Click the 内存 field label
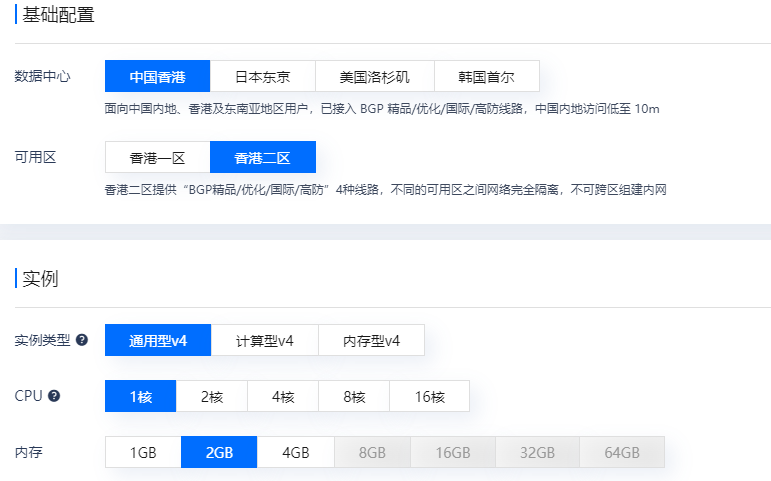 pyautogui.click(x=29, y=452)
